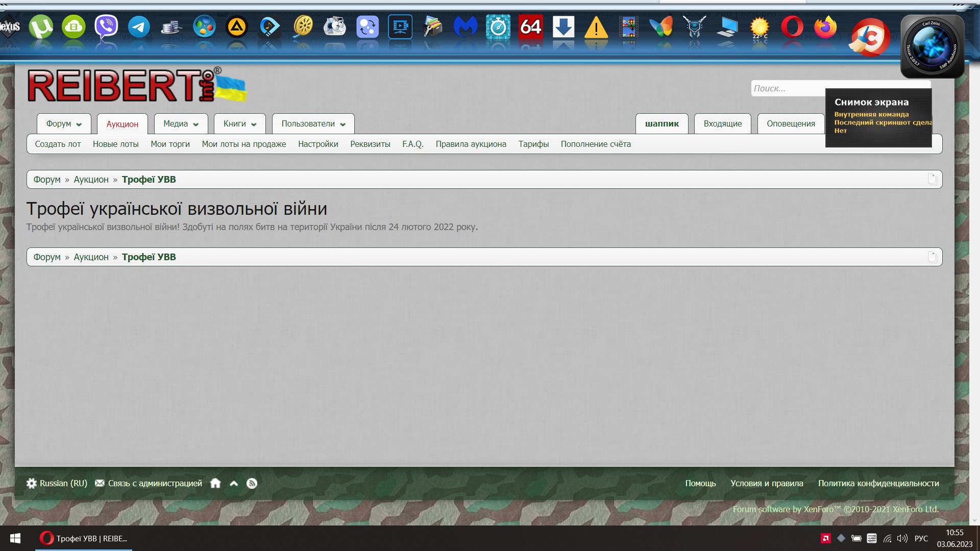Click the Создать лот link
The width and height of the screenshot is (980, 551).
tap(58, 144)
